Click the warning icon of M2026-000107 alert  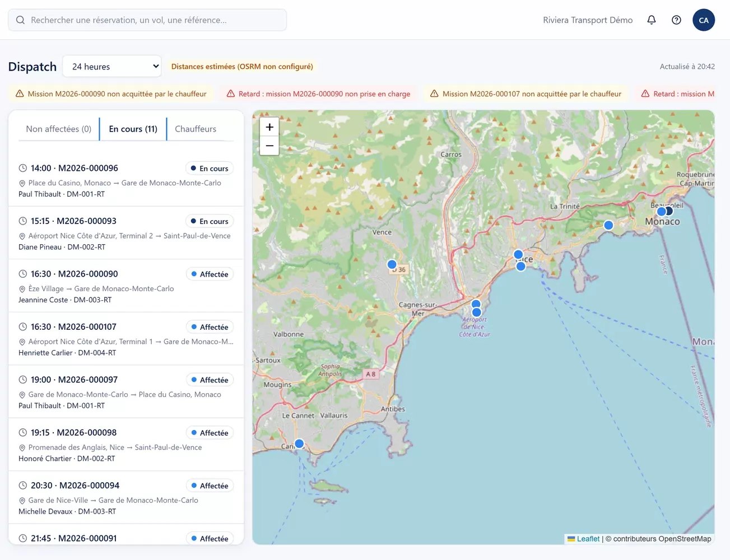434,94
